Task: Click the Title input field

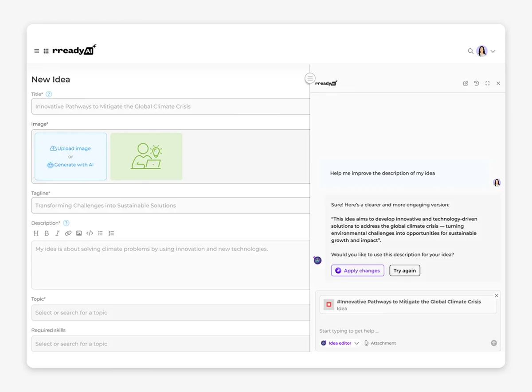Action: tap(170, 106)
